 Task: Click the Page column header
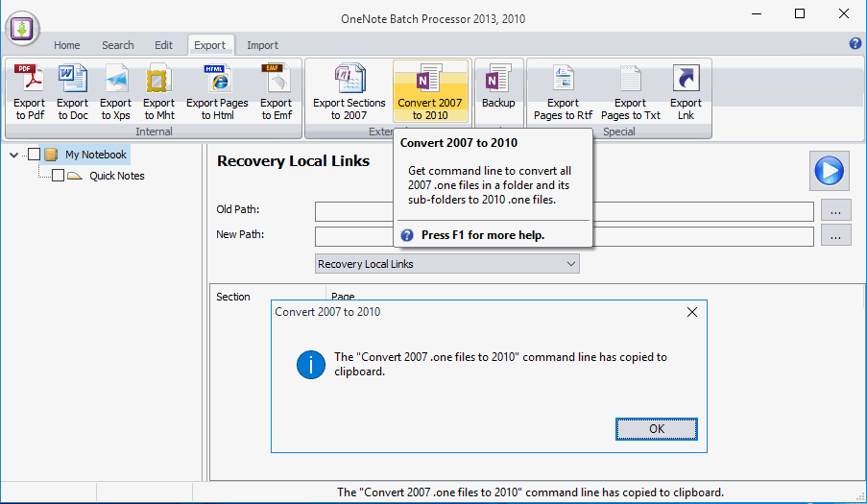coord(343,296)
